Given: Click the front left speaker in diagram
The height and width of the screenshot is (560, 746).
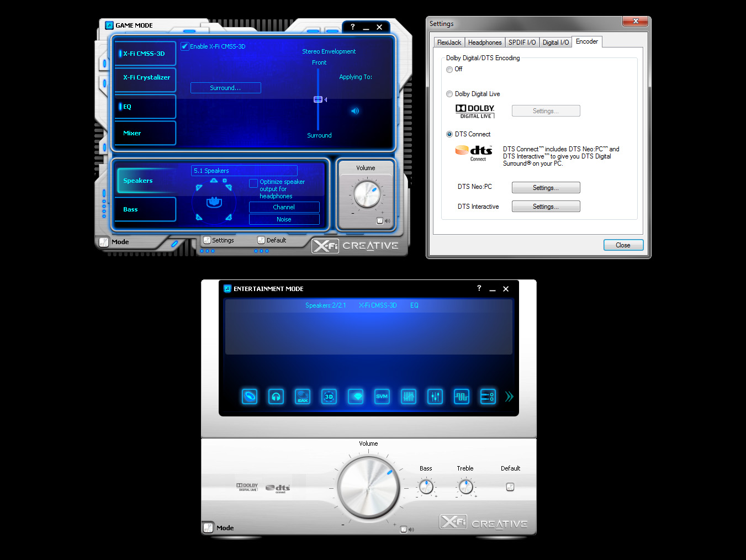Looking at the screenshot, I should 199,188.
